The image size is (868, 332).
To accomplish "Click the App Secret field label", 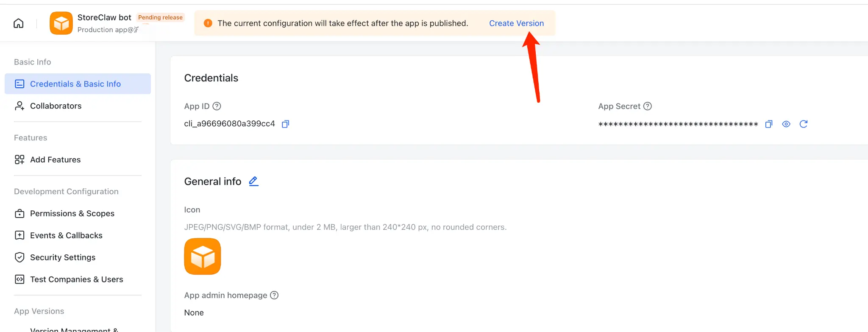I will coord(619,106).
